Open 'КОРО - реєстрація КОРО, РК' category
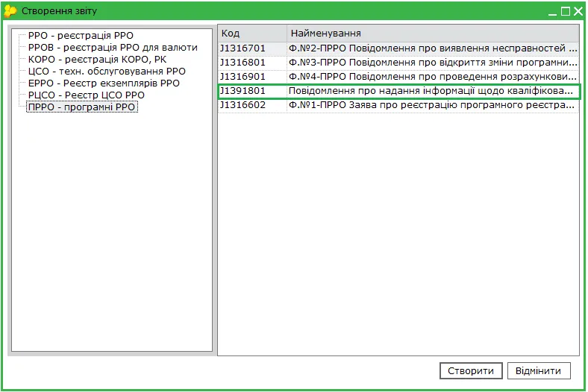588x392 pixels. click(97, 60)
